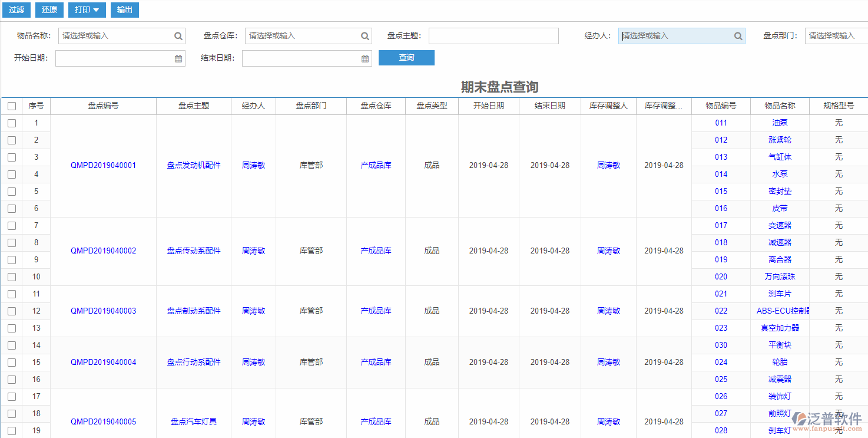Click the 还原 toolbar button
868x438 pixels.
49,9
